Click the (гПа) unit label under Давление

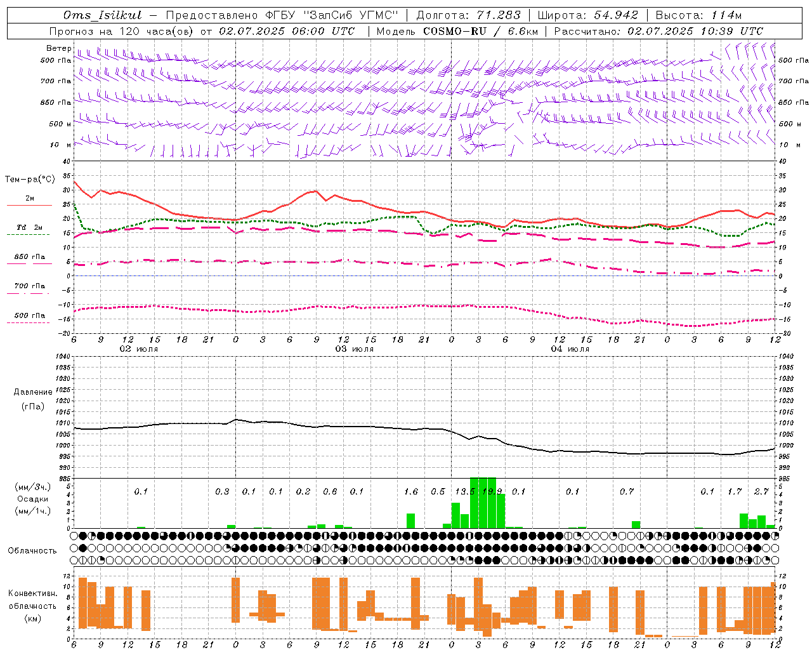[x=32, y=406]
